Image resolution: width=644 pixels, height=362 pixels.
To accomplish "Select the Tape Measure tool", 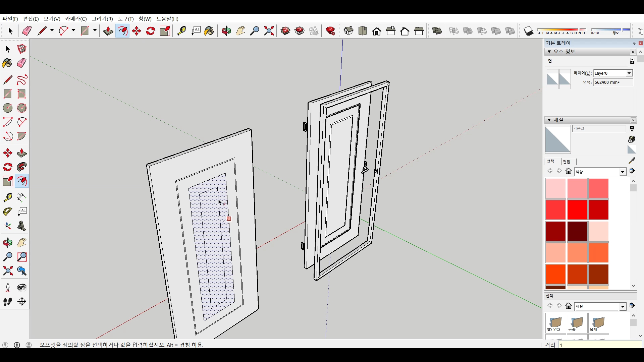I will point(181,31).
